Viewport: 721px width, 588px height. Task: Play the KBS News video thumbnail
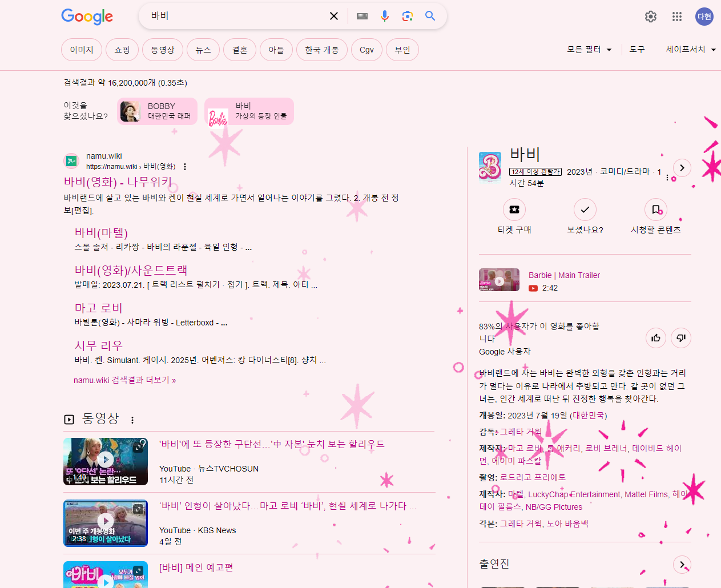tap(106, 523)
